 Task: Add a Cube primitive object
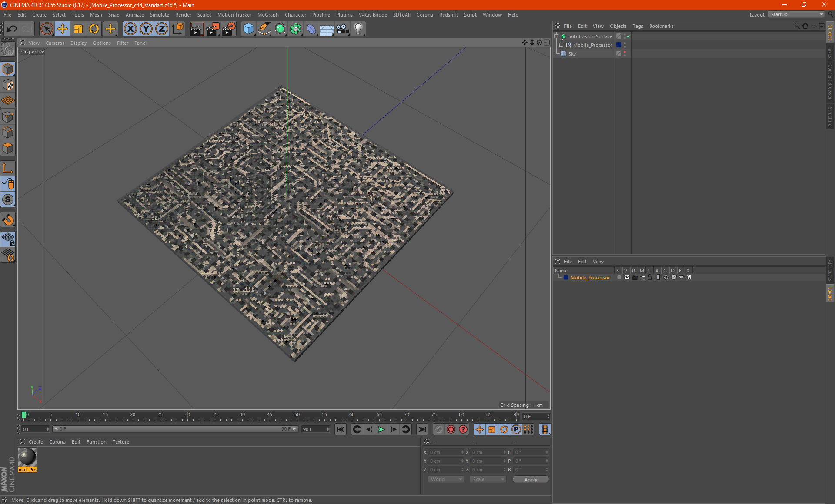248,29
